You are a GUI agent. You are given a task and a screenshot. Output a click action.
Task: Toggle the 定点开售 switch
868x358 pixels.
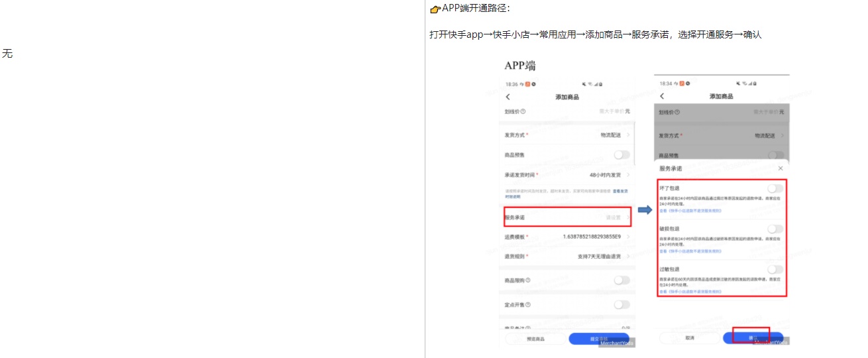point(622,305)
